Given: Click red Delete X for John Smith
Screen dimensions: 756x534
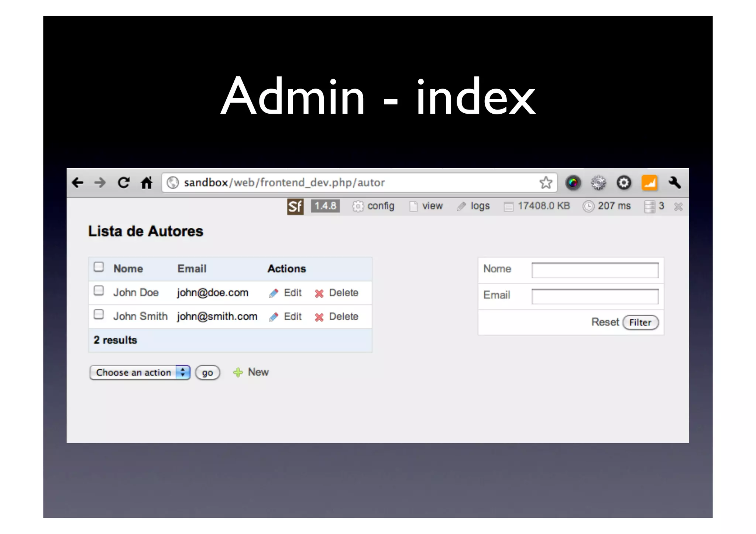Looking at the screenshot, I should click(319, 317).
